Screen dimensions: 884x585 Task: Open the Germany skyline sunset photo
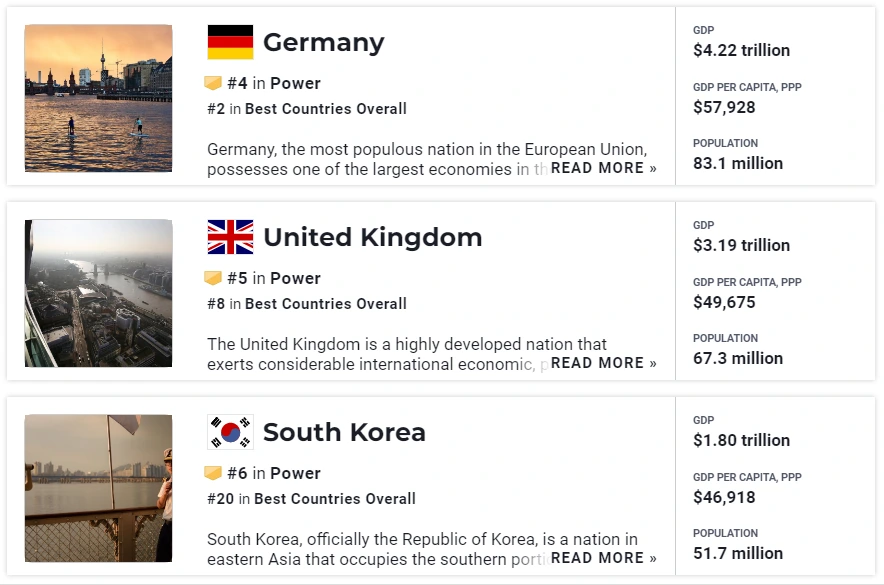coord(99,98)
